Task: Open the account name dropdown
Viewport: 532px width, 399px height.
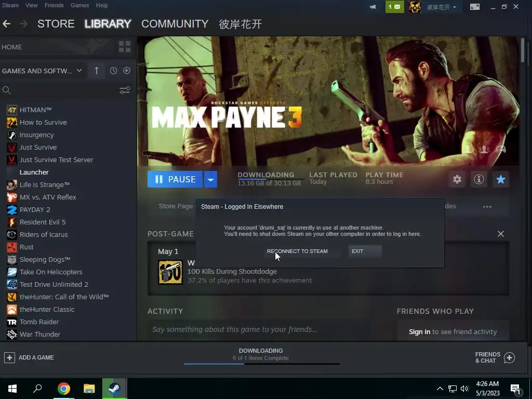Action: (442, 7)
